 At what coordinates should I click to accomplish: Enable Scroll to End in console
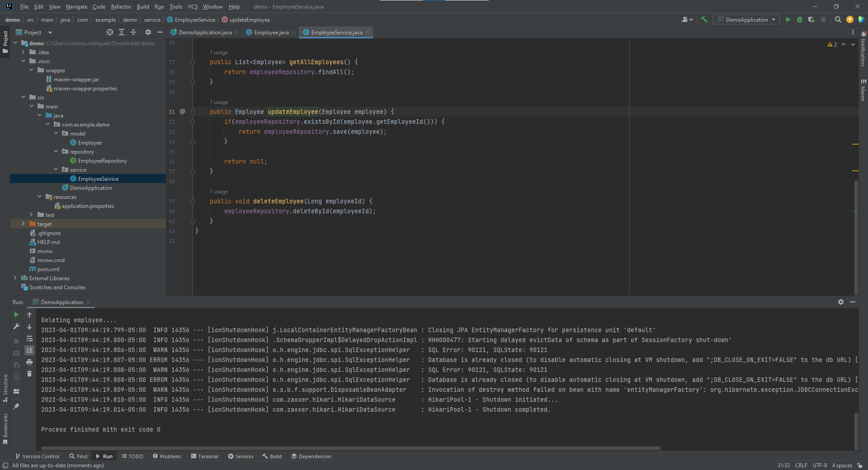pyautogui.click(x=29, y=350)
